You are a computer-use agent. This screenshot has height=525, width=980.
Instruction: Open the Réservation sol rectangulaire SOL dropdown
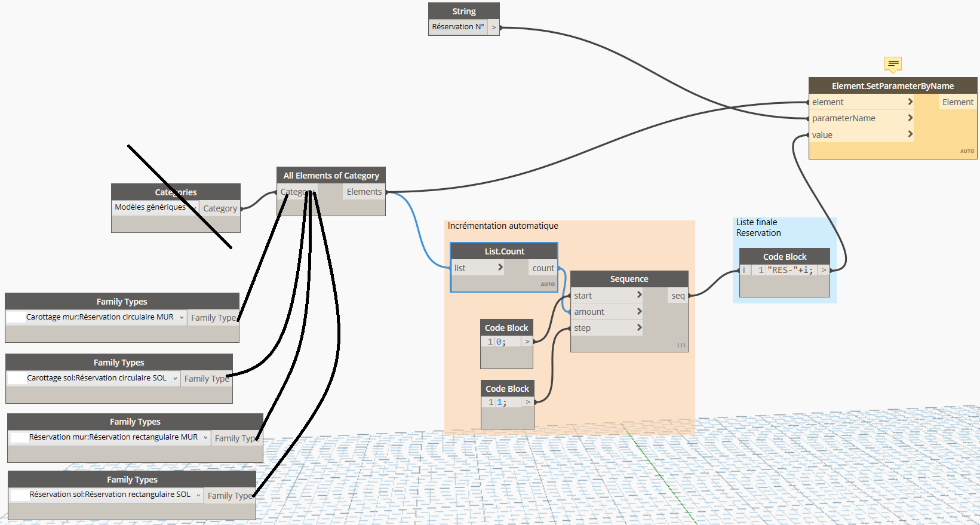(x=198, y=495)
